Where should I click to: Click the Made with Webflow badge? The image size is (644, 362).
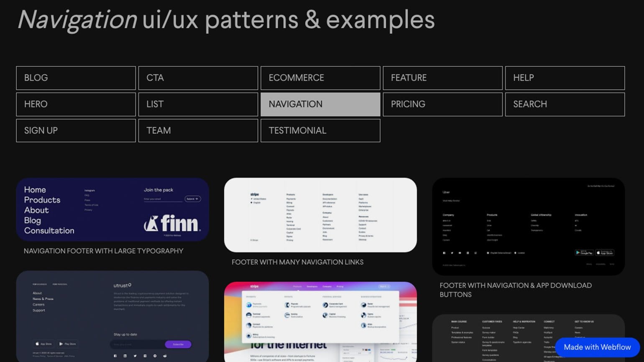(597, 347)
